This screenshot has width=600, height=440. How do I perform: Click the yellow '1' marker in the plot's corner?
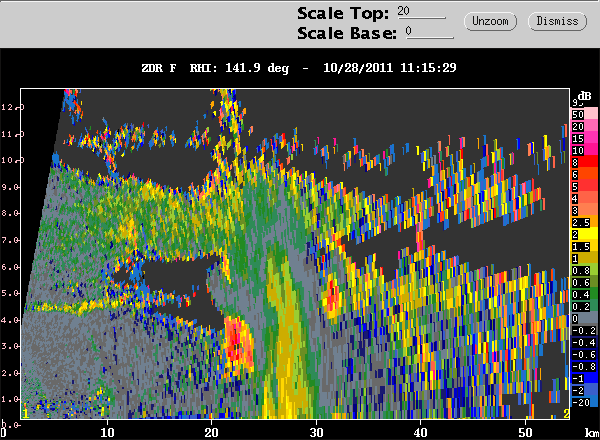tap(26, 414)
